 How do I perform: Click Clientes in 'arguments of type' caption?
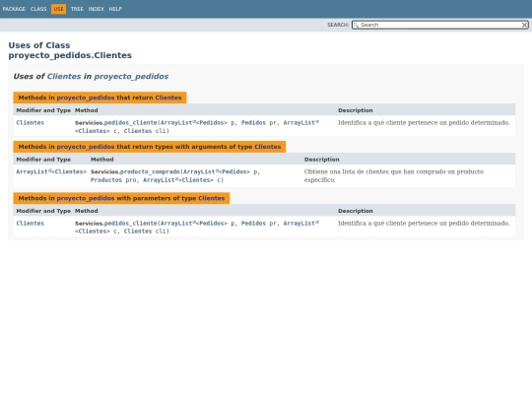[268, 147]
